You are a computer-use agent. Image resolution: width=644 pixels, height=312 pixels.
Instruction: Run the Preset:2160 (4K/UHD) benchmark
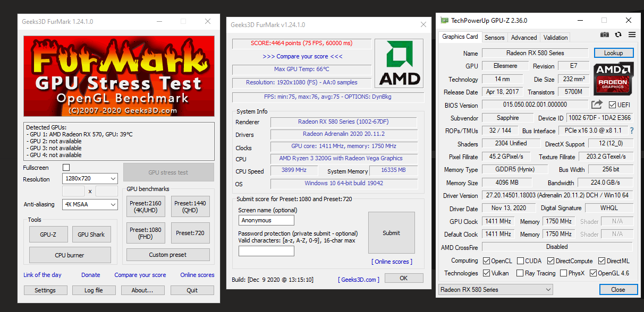pos(146,206)
